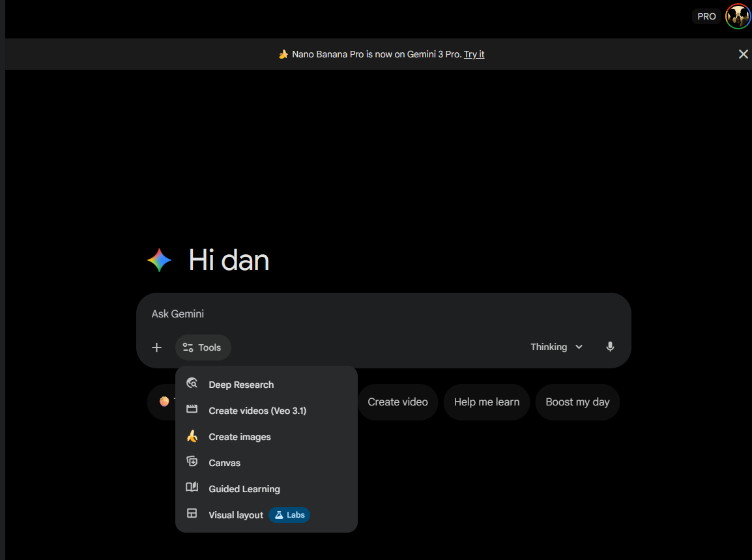Screen dimensions: 752x560
Task: Toggle the Tools menu button
Action: tap(203, 347)
